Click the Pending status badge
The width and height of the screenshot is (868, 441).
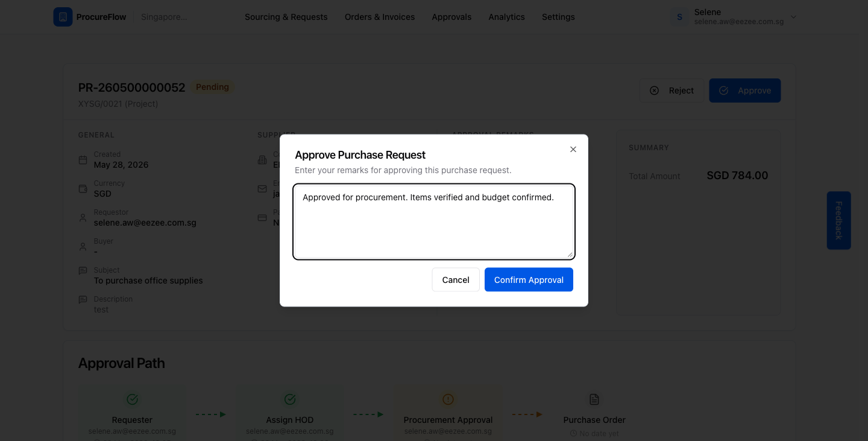212,87
